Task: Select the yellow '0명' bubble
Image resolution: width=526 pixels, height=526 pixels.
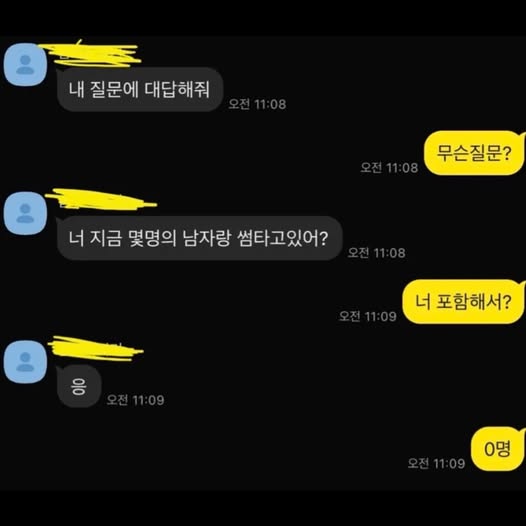Action: tap(498, 449)
